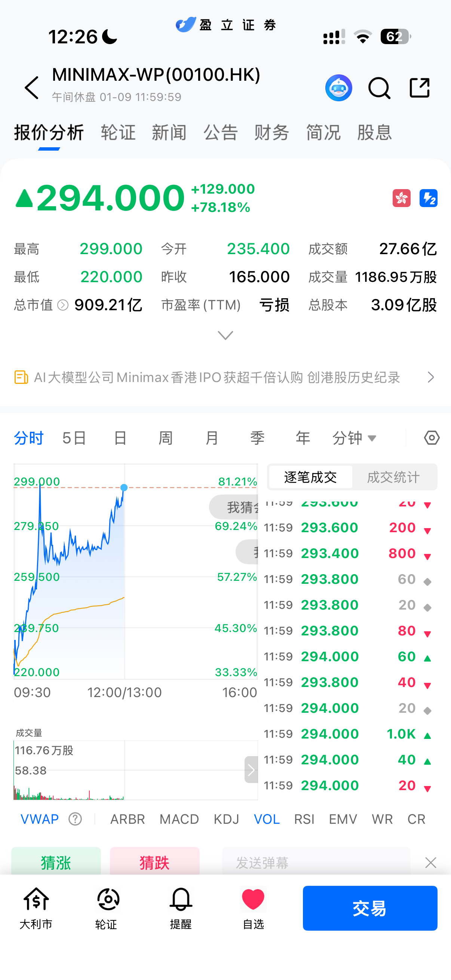Tap stock title MINIMAX-WP(00100.HK)
The width and height of the screenshot is (451, 980).
pos(156,75)
